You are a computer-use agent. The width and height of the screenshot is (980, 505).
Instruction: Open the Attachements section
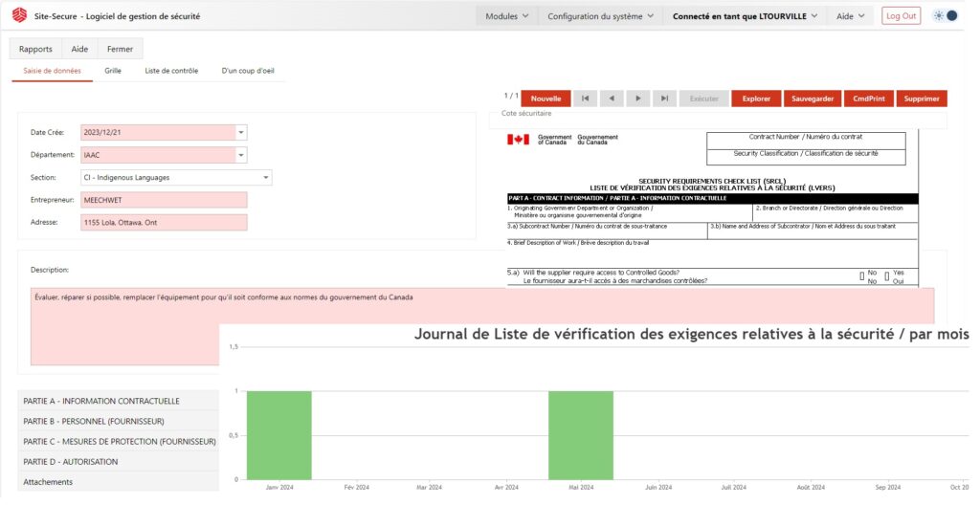[119, 482]
